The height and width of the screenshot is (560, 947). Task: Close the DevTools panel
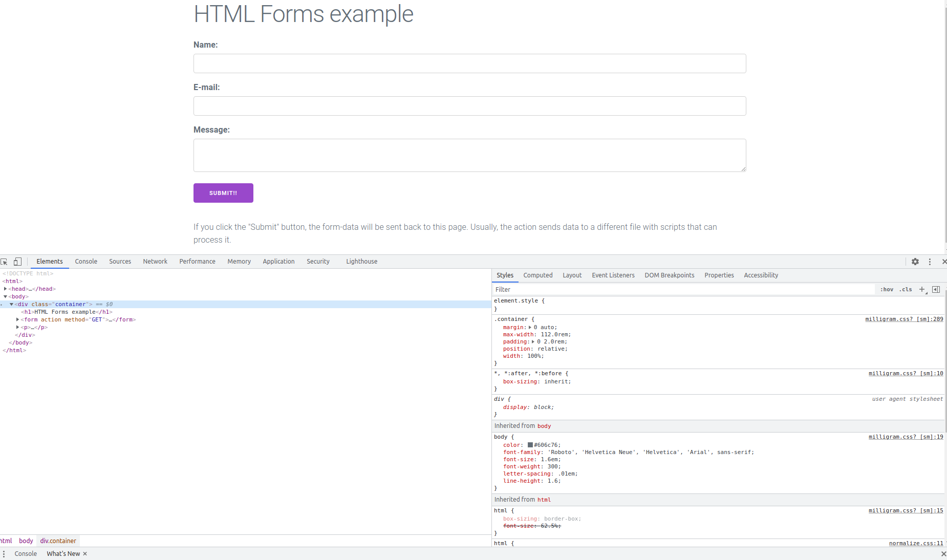tap(944, 262)
